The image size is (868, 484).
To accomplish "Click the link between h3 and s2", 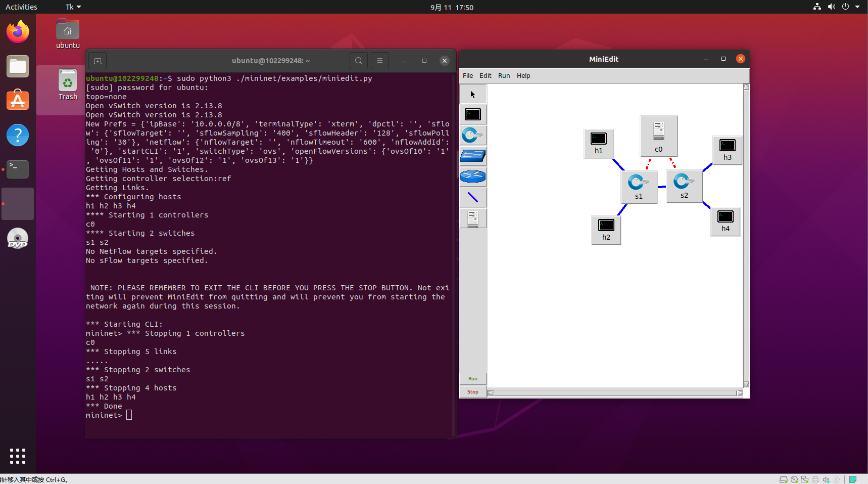I will click(x=708, y=167).
